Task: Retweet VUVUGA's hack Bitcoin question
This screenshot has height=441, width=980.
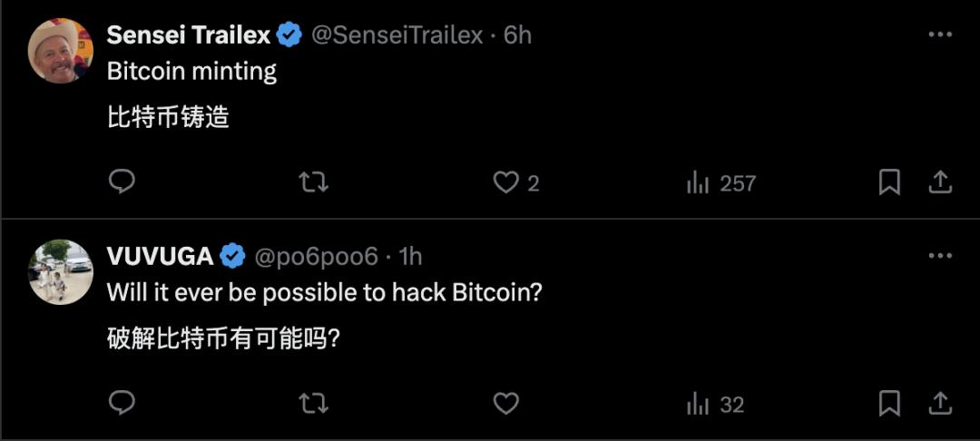Action: click(313, 404)
